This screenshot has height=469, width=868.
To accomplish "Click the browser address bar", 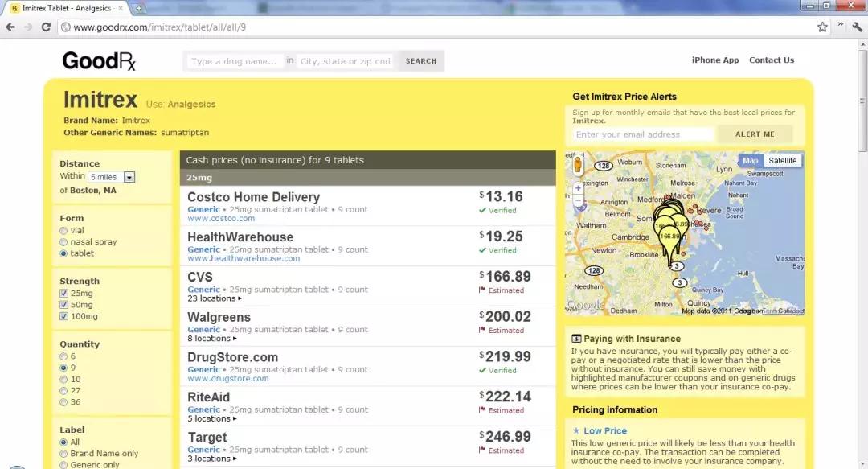I will pos(443,27).
